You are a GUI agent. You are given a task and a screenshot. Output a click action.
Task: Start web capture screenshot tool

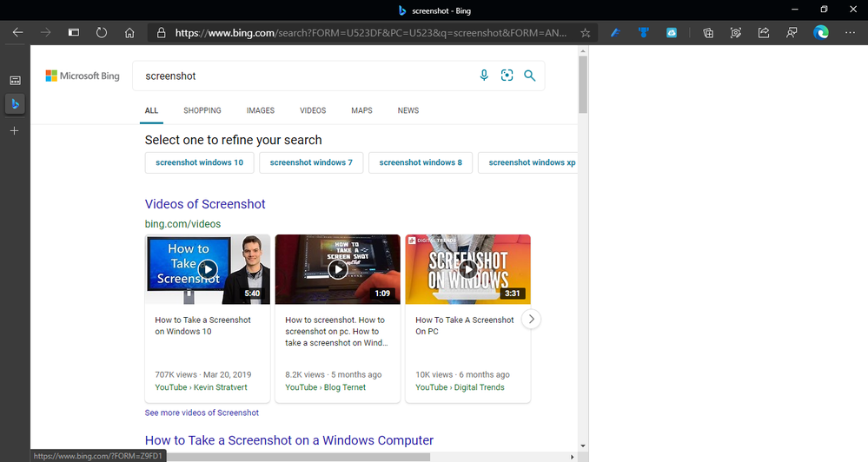tap(736, 33)
